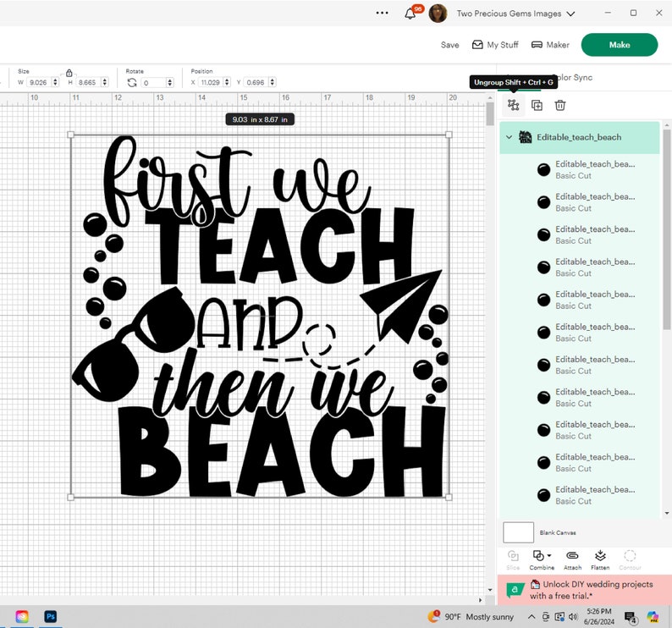672x628 pixels.
Task: Select the Maker machine option
Action: (x=550, y=45)
